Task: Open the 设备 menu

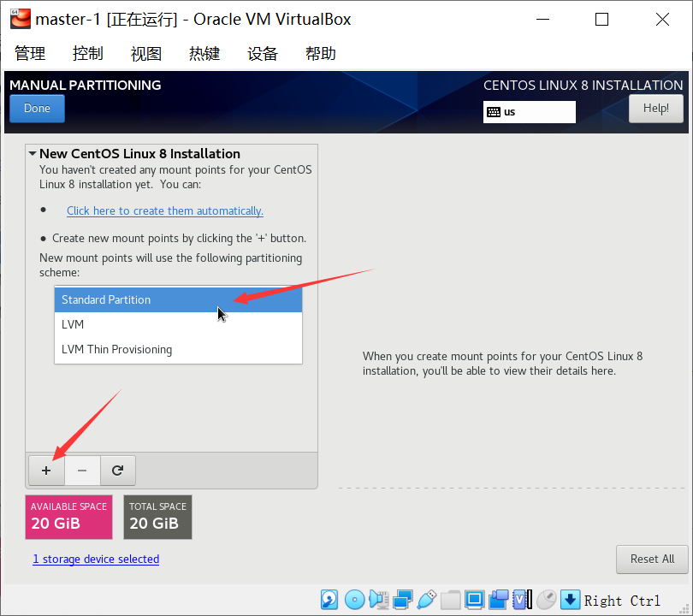Action: coord(263,53)
